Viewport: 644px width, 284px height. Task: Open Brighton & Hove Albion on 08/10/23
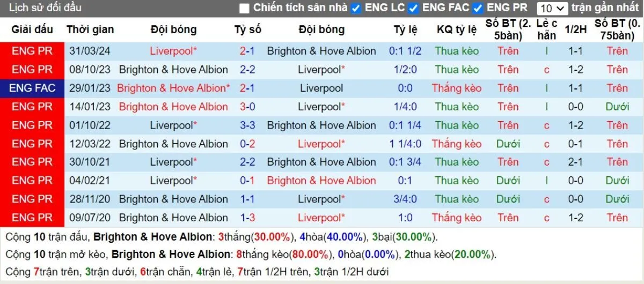coord(173,70)
